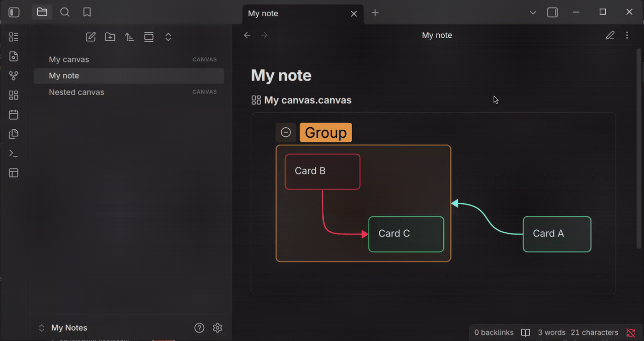Viewport: 644px width, 341px height.
Task: Open Nested canvas in file list
Action: 129,92
